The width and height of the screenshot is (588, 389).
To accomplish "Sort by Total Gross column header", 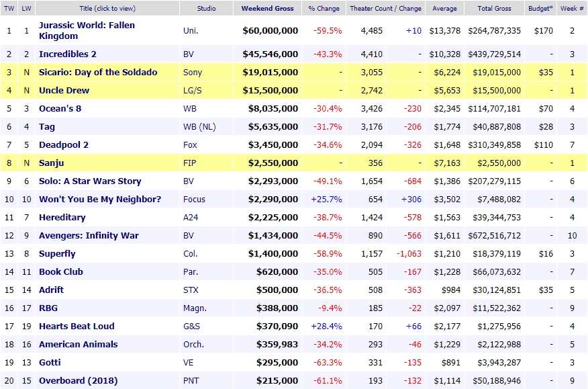I will click(x=494, y=8).
